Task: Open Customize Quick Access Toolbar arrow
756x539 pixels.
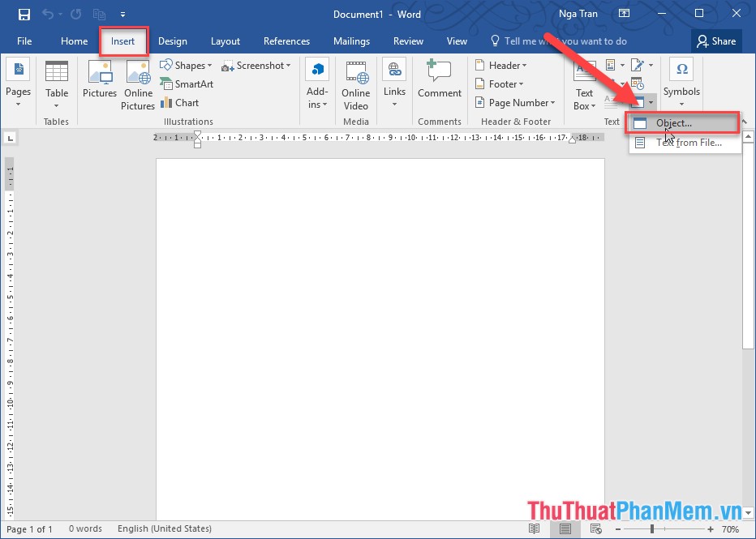Action: 123,15
